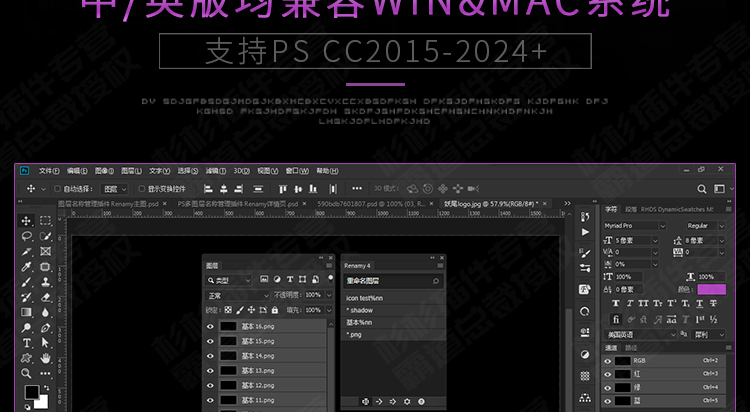Click the foreground color swatch in toolbox

point(32,392)
